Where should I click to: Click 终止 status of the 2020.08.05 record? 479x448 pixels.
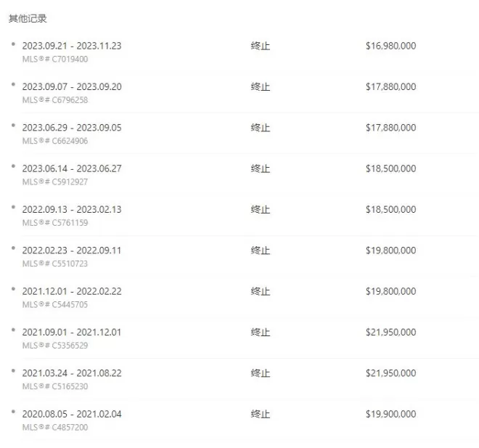click(261, 414)
